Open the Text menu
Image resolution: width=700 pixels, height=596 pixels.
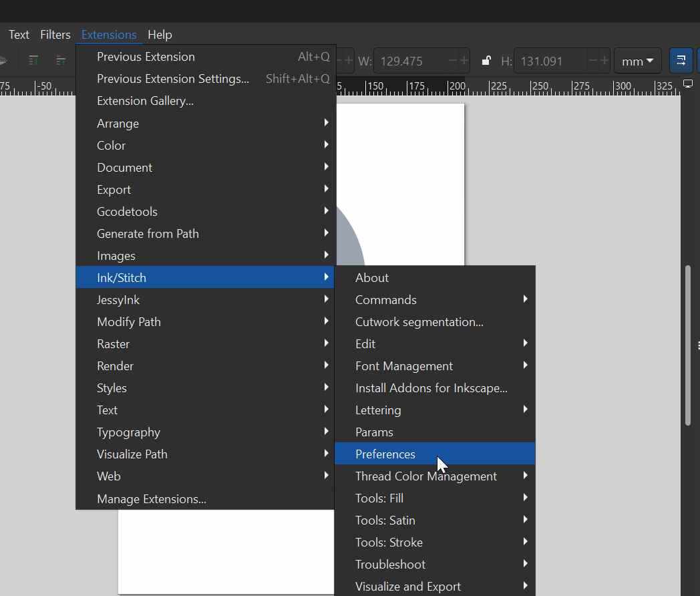click(x=19, y=34)
